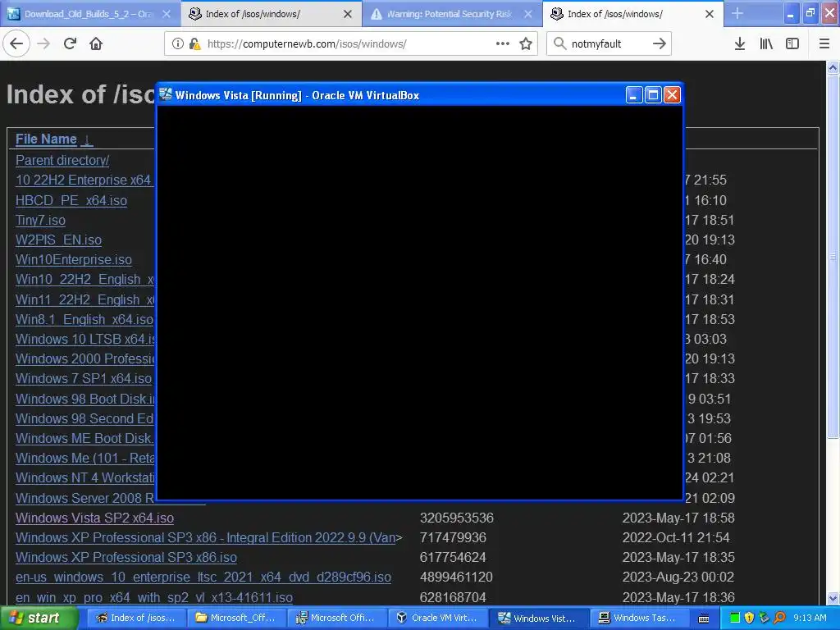Click the green tray icon

[x=735, y=618]
